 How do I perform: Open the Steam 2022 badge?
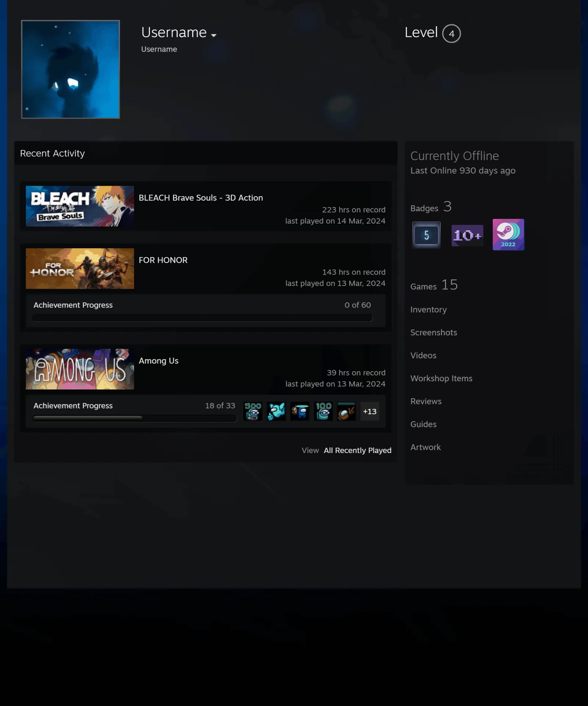509,235
